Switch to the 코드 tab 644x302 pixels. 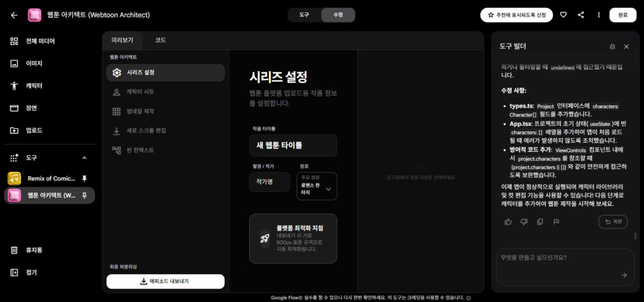click(160, 40)
